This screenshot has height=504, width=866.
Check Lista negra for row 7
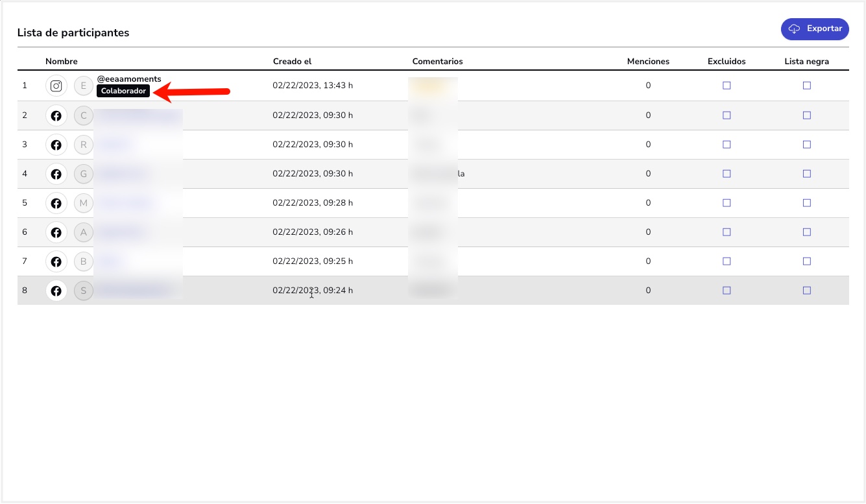click(x=807, y=261)
